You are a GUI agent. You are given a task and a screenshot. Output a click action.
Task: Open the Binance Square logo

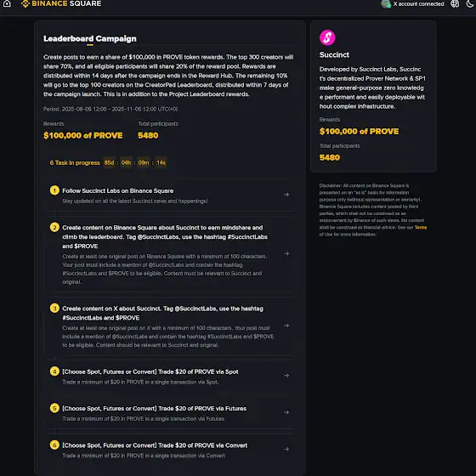tap(61, 3)
